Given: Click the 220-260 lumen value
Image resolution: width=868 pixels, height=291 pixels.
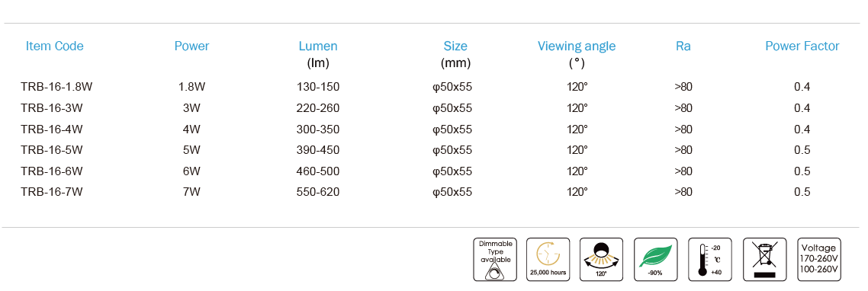Looking at the screenshot, I should point(318,108).
